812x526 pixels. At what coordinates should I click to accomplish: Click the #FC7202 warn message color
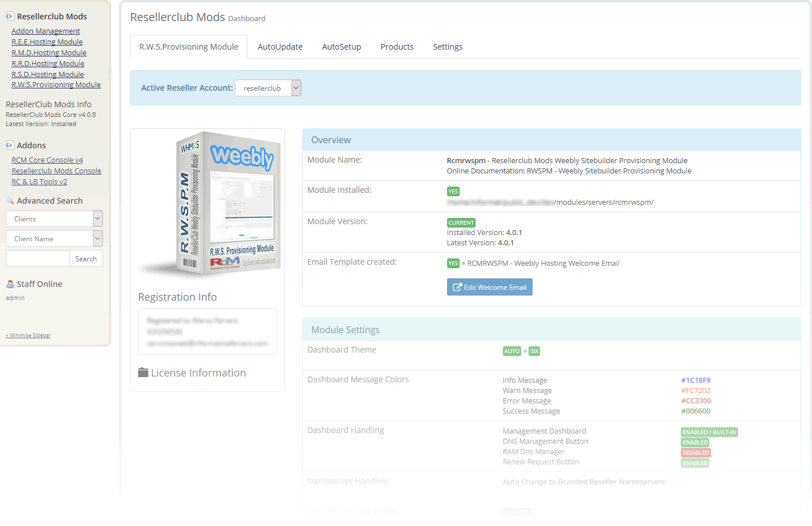pyautogui.click(x=696, y=391)
